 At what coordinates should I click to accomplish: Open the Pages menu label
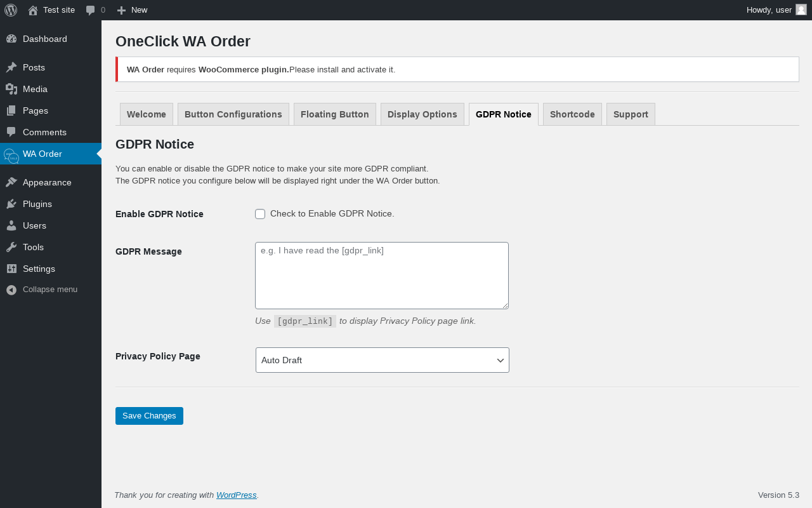point(36,110)
